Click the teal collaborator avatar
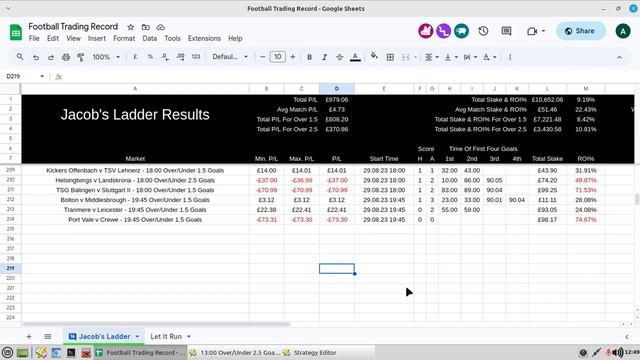This screenshot has height=360, width=640. [x=462, y=31]
